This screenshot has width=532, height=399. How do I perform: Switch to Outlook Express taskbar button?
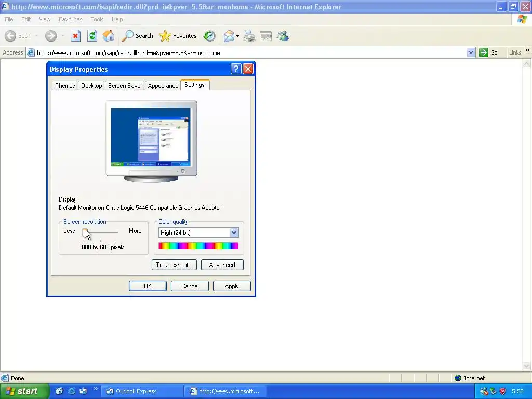coord(142,391)
